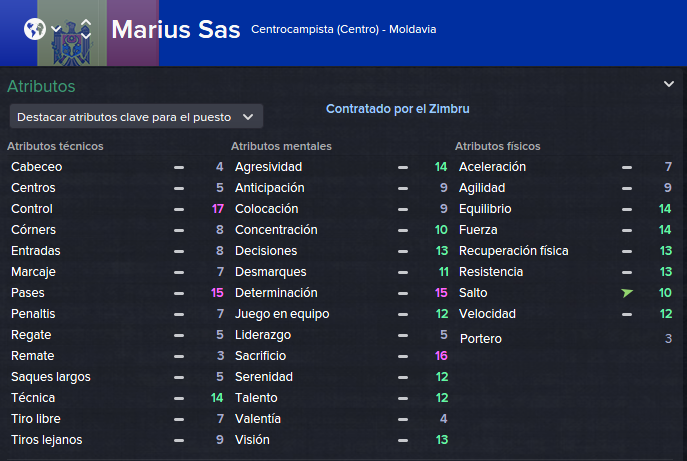The height and width of the screenshot is (461, 687).
Task: Click the Velocidad trend dash icon
Action: click(627, 314)
